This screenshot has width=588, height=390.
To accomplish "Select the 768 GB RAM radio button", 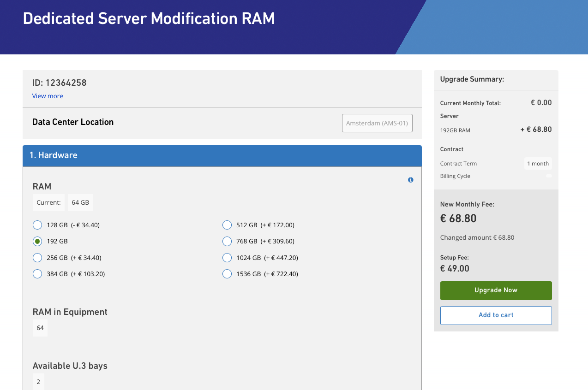I will click(227, 241).
